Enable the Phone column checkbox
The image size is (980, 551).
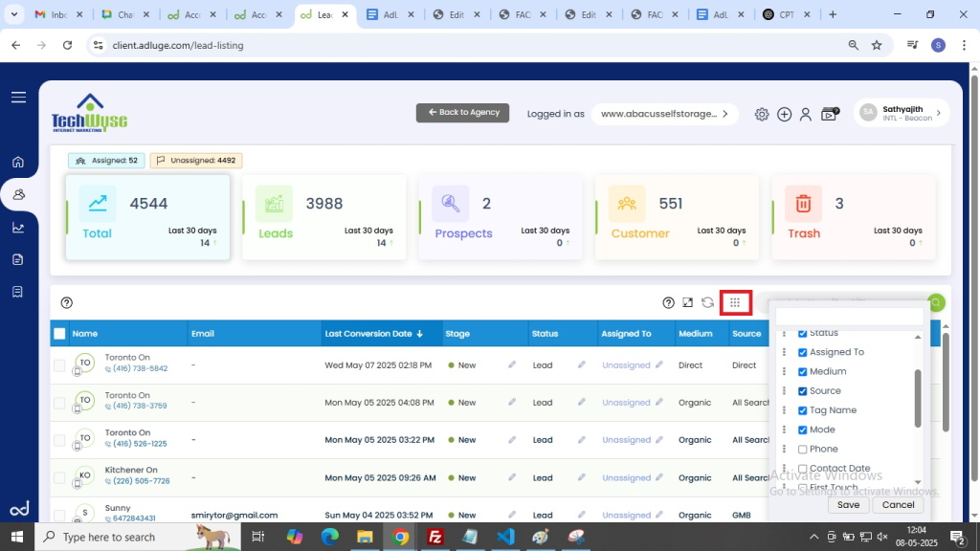(803, 449)
